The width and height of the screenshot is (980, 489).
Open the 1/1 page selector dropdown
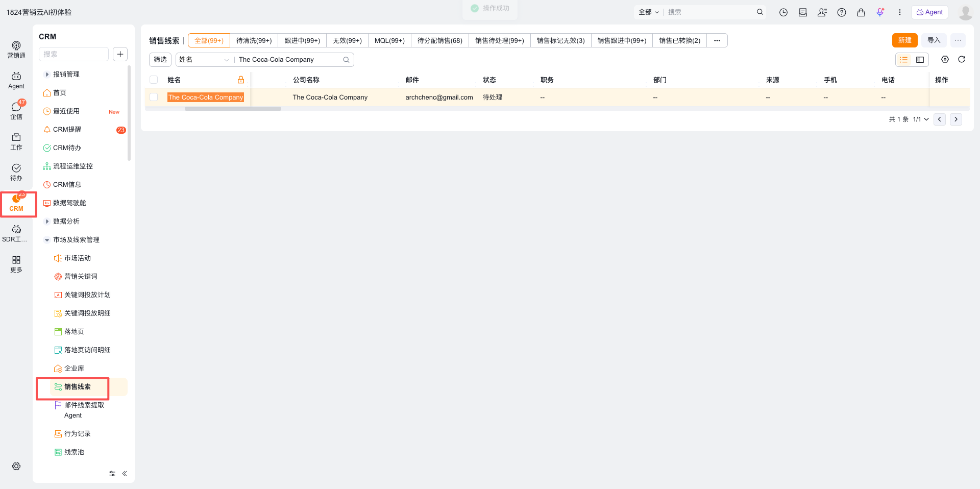pos(921,119)
